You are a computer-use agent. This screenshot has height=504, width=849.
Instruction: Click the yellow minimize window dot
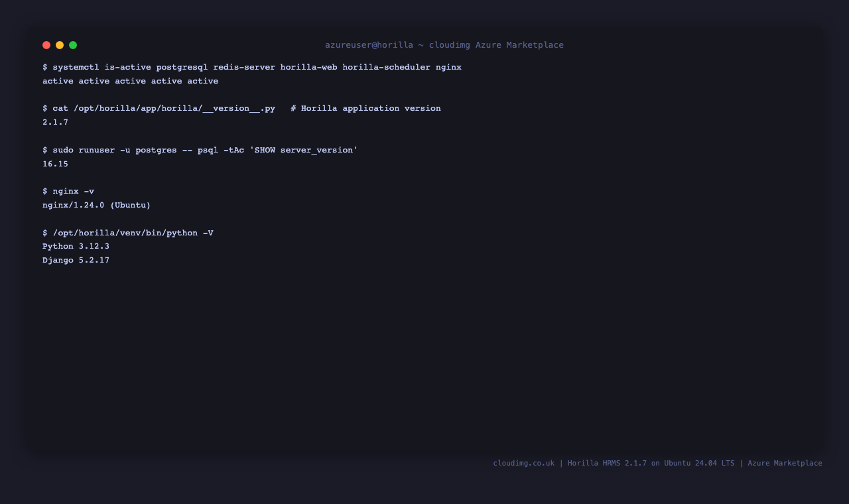60,45
